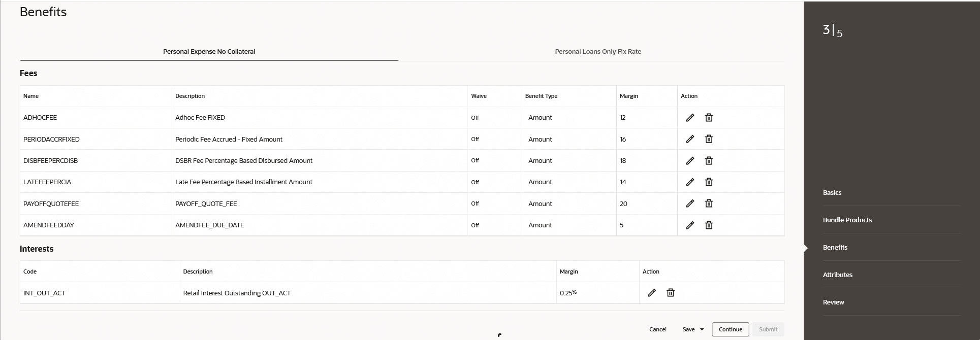
Task: Edit the LATEFEEPERCIA fee row
Action: (x=690, y=182)
